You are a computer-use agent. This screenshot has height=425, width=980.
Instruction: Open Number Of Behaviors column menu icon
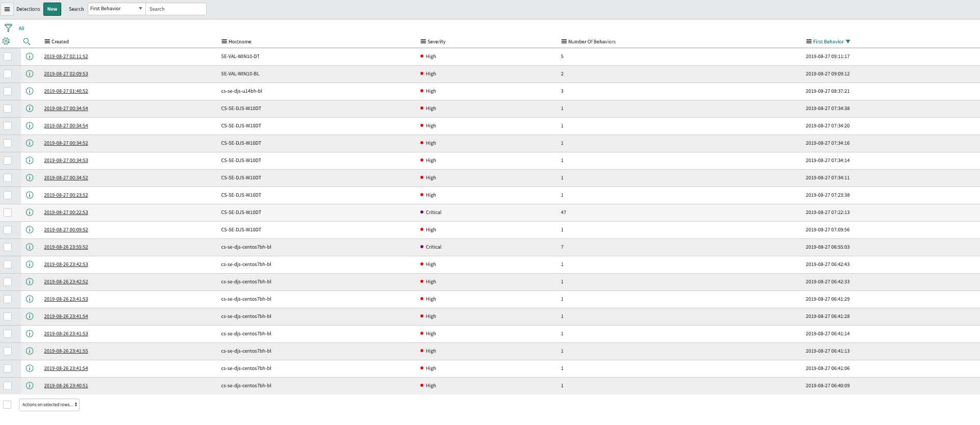point(564,41)
